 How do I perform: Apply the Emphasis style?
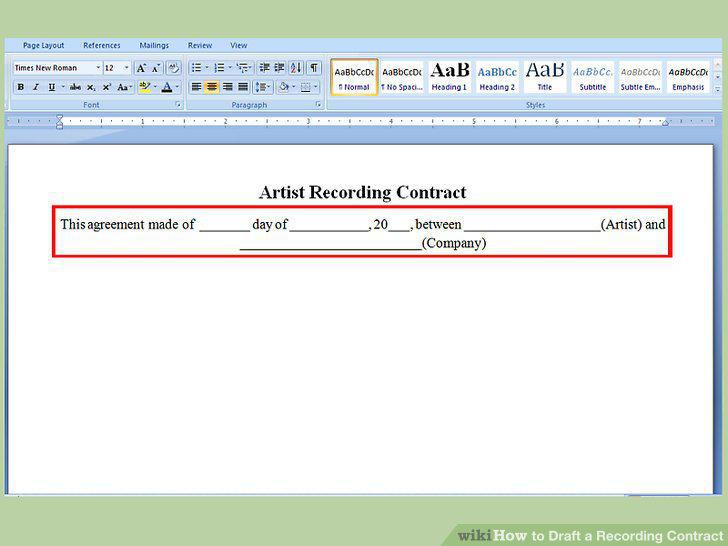[688, 77]
